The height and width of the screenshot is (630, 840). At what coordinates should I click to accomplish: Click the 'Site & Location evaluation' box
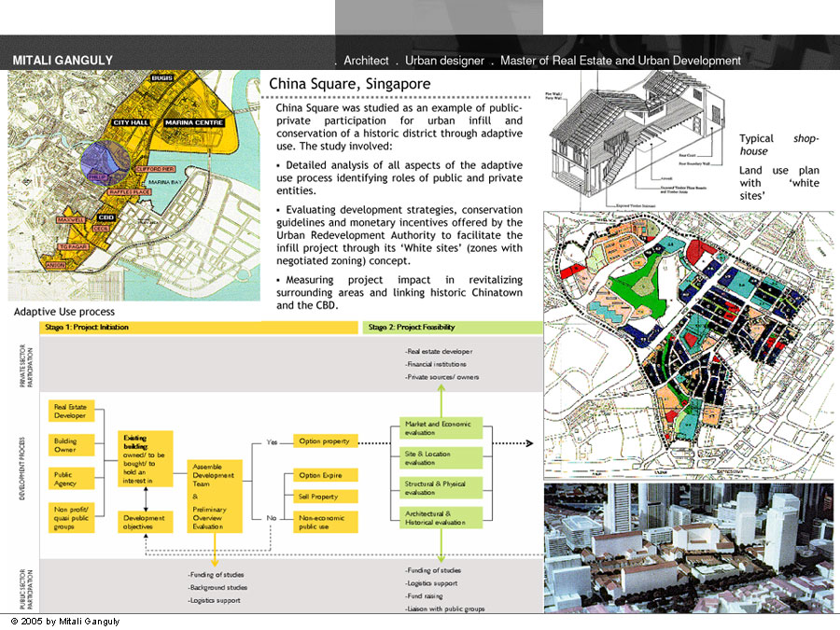pos(441,458)
